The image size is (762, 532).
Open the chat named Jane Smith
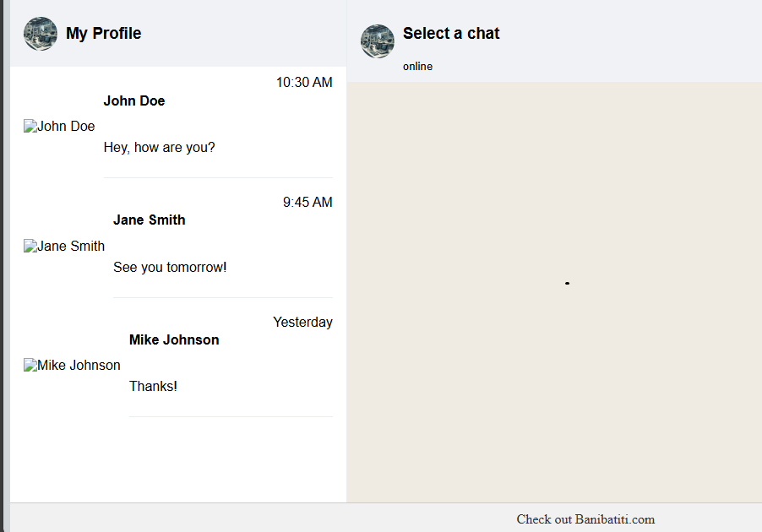pos(150,220)
